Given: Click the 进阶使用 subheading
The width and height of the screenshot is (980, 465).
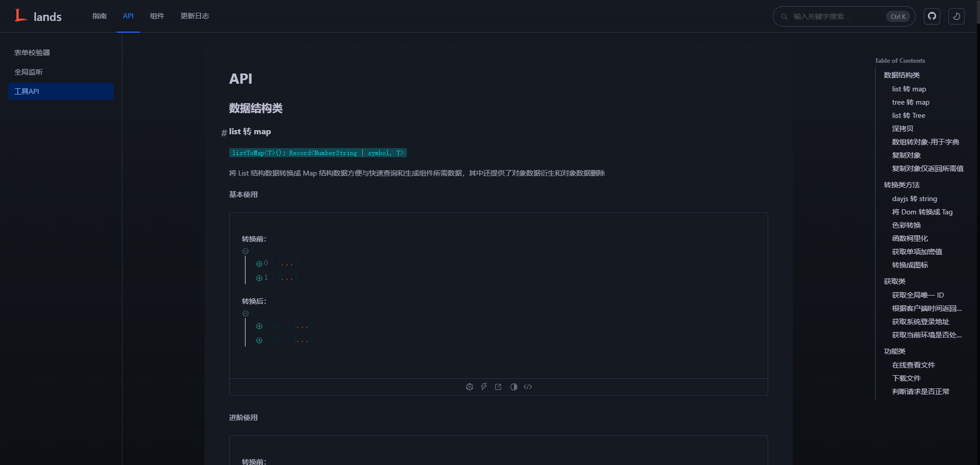Looking at the screenshot, I should coord(243,418).
